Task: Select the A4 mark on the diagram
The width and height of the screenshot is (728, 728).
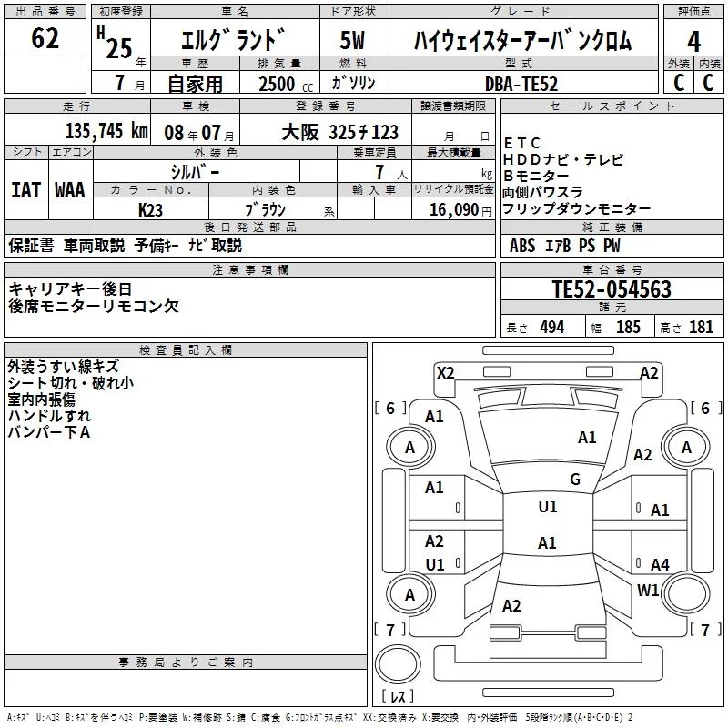Action: tap(660, 564)
